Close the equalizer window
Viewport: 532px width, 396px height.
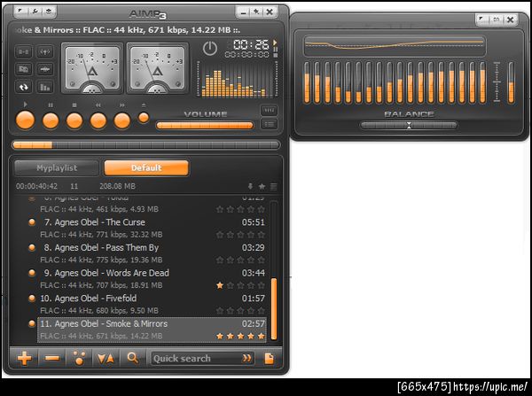[511, 19]
